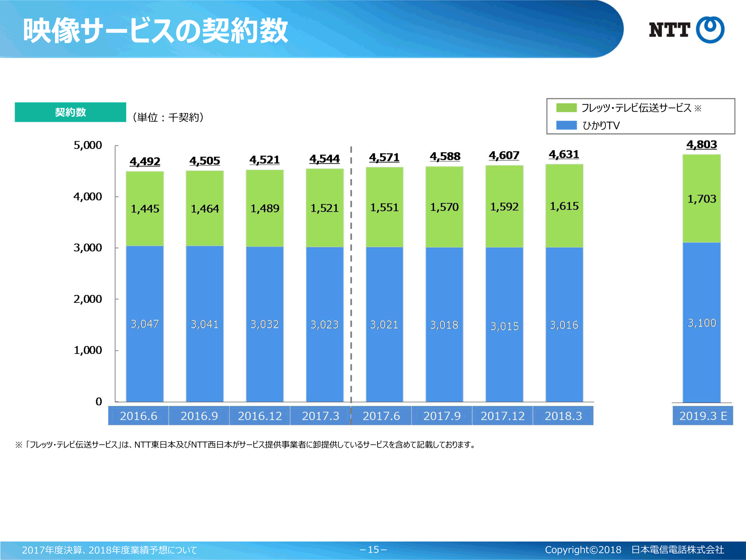Click the total value 4,544
This screenshot has height=560, width=746.
(x=325, y=159)
